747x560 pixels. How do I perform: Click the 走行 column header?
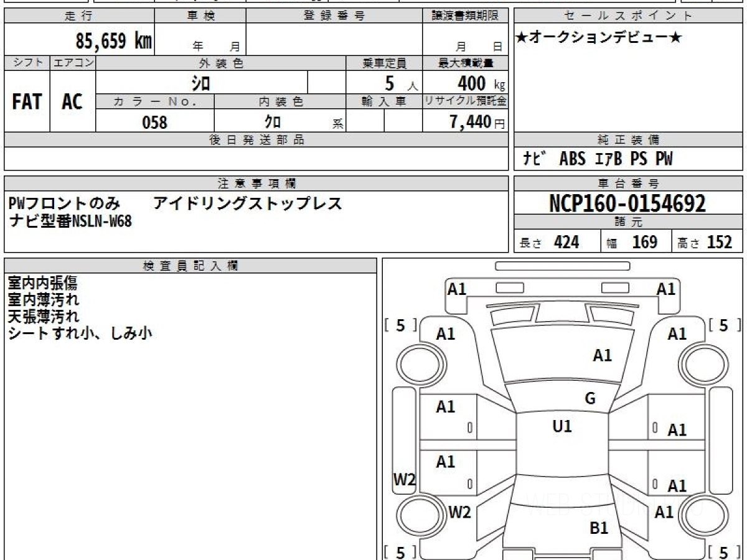[x=79, y=16]
